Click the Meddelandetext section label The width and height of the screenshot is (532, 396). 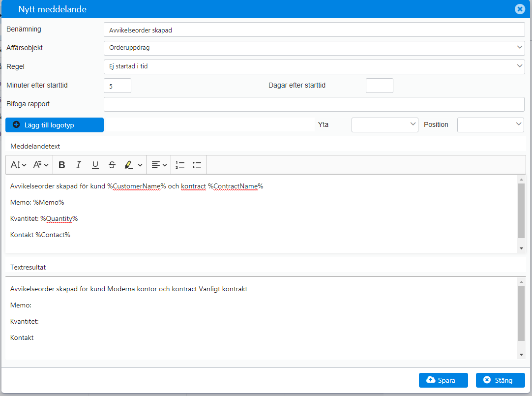click(x=35, y=146)
